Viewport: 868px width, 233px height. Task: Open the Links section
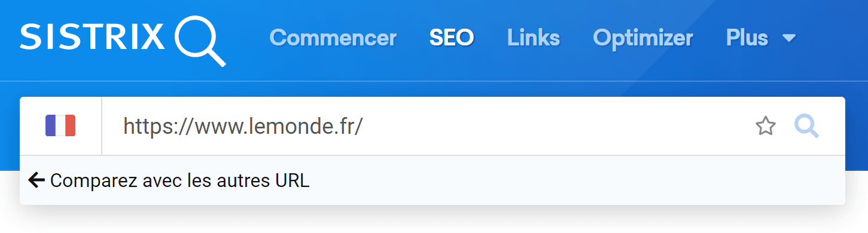[534, 38]
